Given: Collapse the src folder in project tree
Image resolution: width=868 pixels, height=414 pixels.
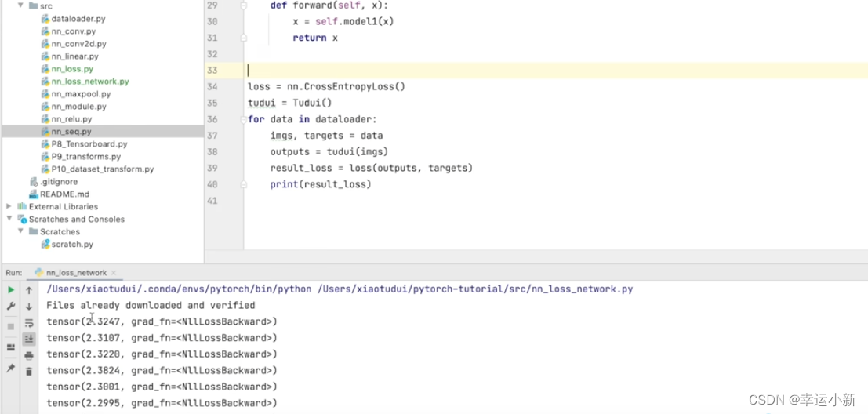Looking at the screenshot, I should (20, 5).
